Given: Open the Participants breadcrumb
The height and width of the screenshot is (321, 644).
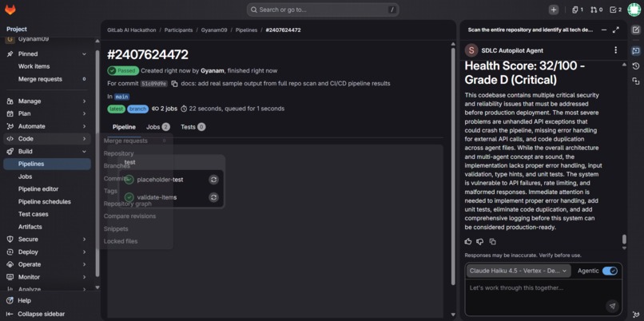Looking at the screenshot, I should [x=178, y=30].
